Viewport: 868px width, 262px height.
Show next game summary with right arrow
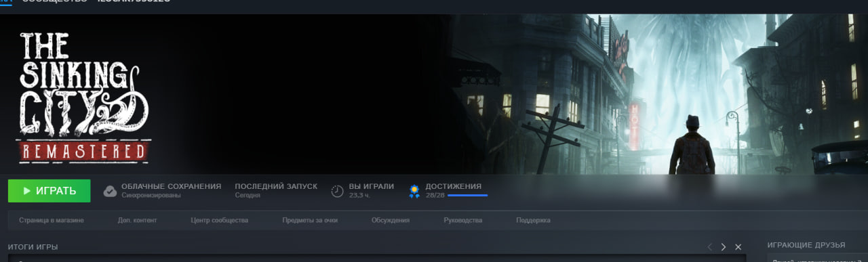pos(724,247)
